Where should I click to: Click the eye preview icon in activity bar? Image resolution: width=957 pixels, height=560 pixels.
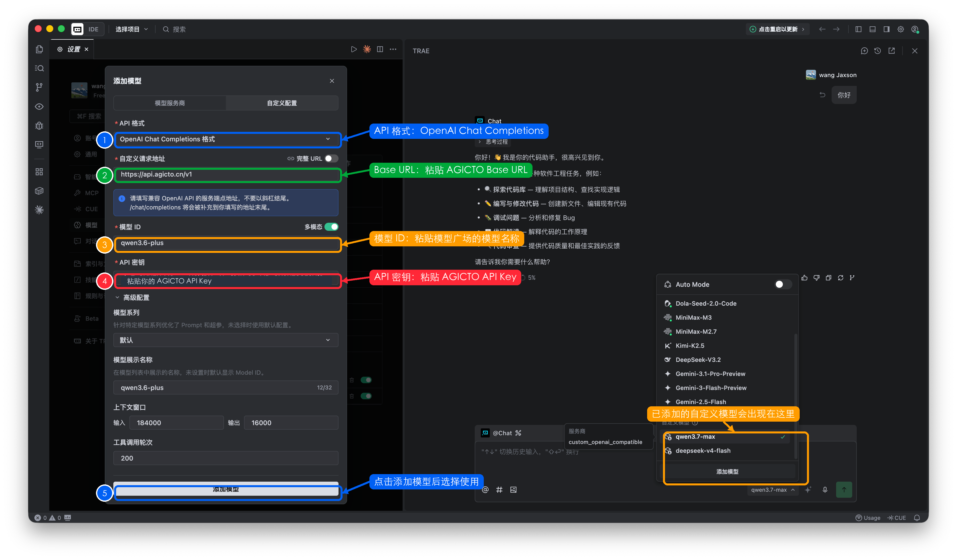(x=39, y=107)
